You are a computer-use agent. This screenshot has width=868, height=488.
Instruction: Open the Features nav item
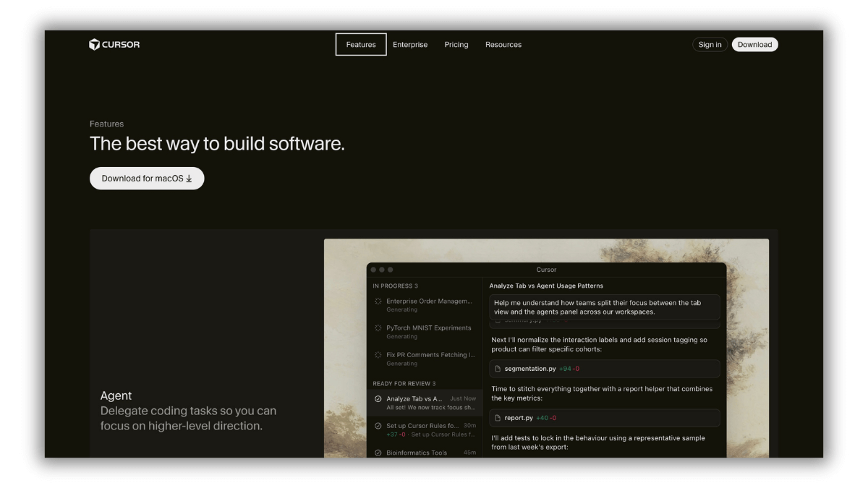tap(361, 45)
